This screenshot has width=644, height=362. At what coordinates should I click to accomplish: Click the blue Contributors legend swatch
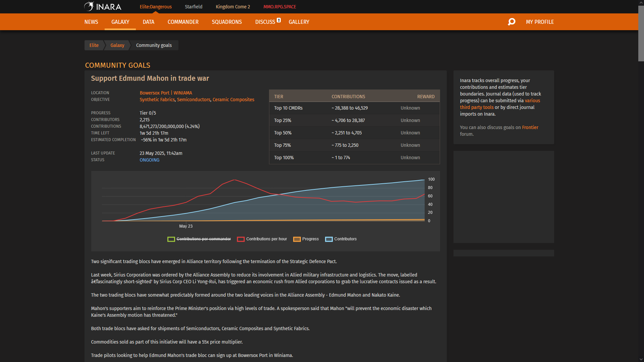[329, 239]
